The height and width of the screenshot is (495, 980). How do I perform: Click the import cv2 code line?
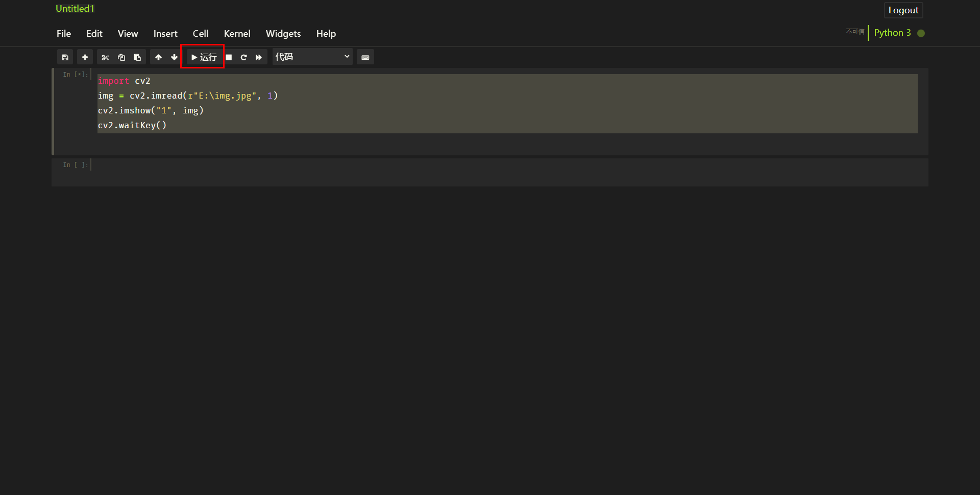(124, 81)
